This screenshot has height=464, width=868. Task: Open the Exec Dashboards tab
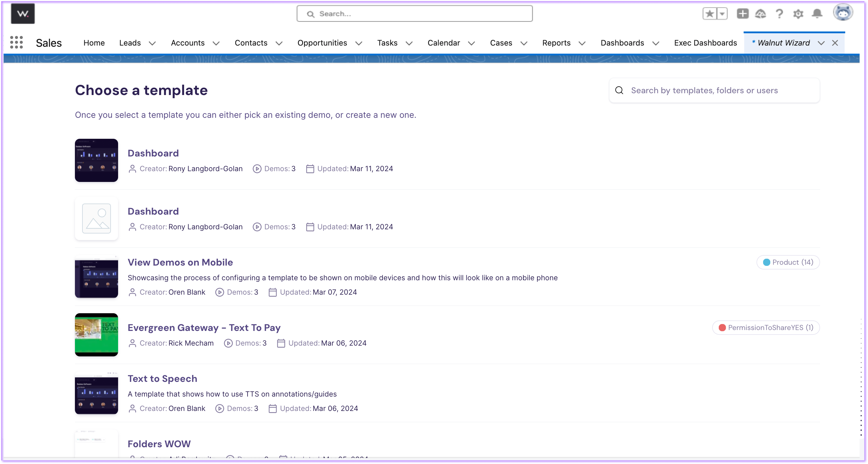tap(706, 43)
